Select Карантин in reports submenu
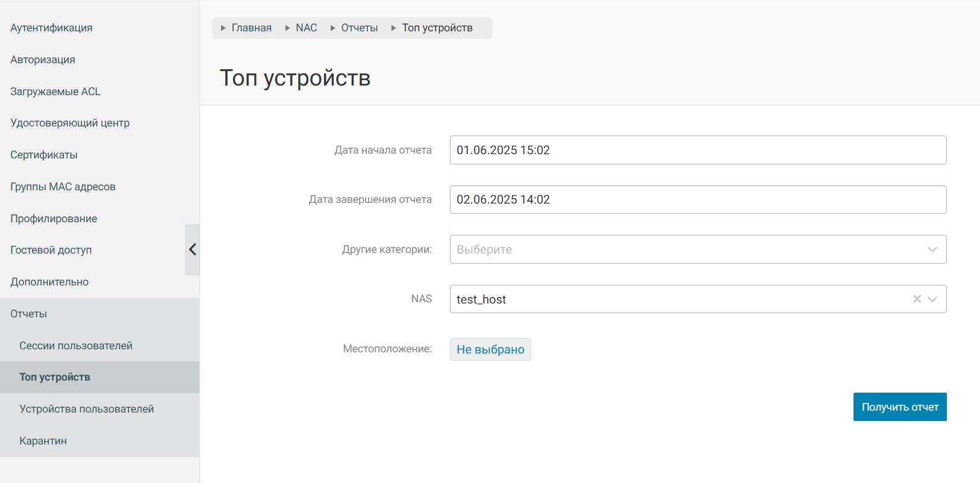Viewport: 980px width, 483px height. 43,441
